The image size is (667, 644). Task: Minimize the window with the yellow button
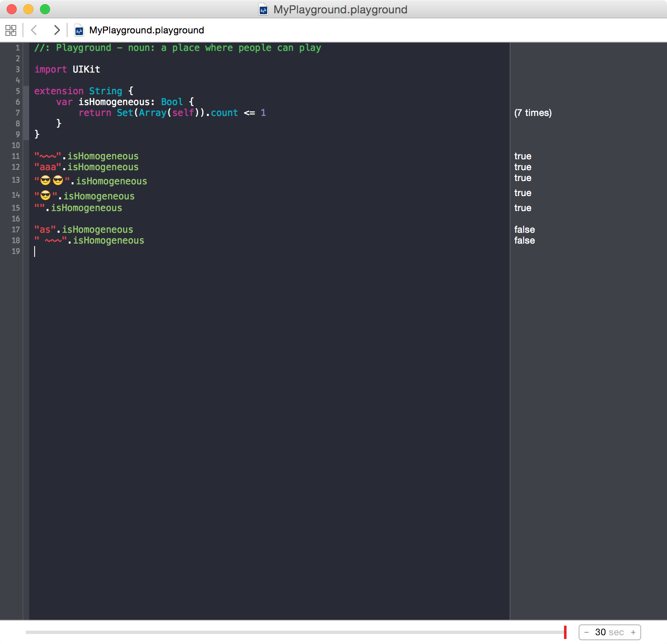(x=28, y=9)
